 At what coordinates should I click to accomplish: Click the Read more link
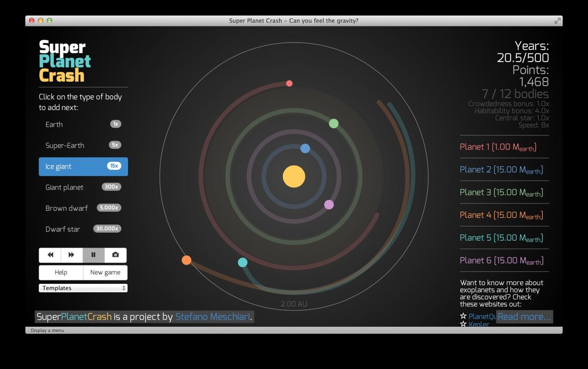click(524, 317)
